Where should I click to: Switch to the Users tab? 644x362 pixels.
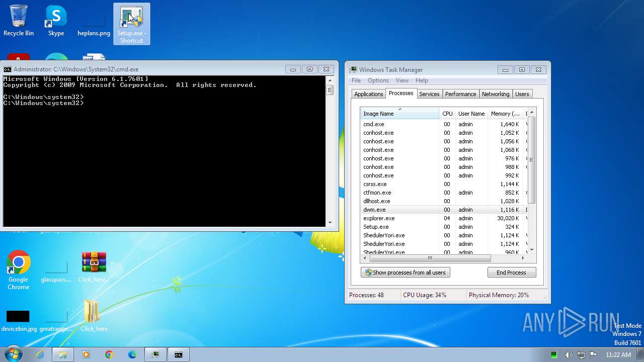[x=522, y=94]
